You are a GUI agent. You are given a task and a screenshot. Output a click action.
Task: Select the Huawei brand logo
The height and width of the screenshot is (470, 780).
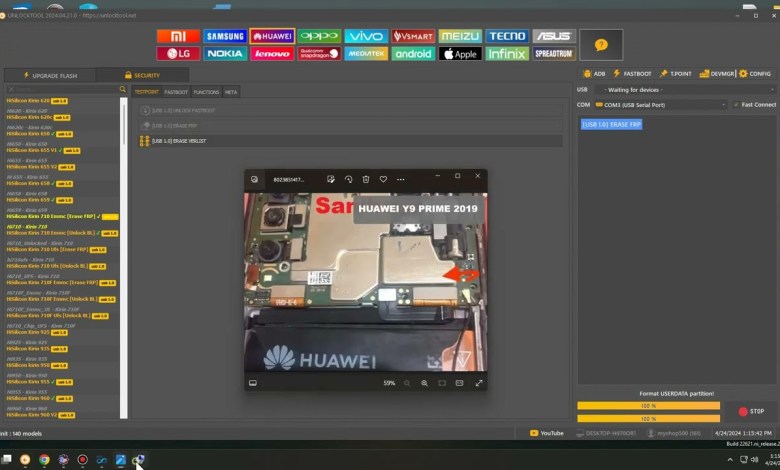[272, 36]
